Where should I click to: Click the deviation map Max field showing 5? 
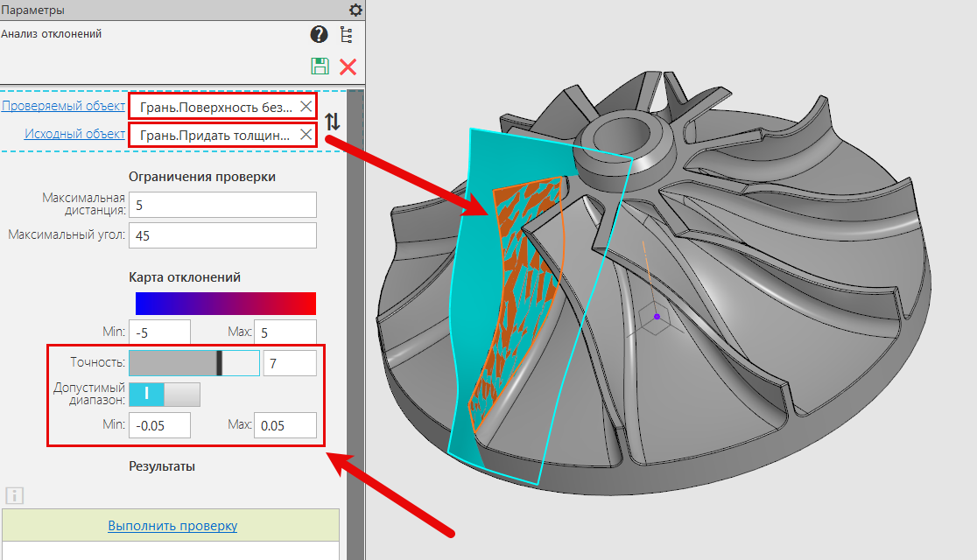[285, 332]
